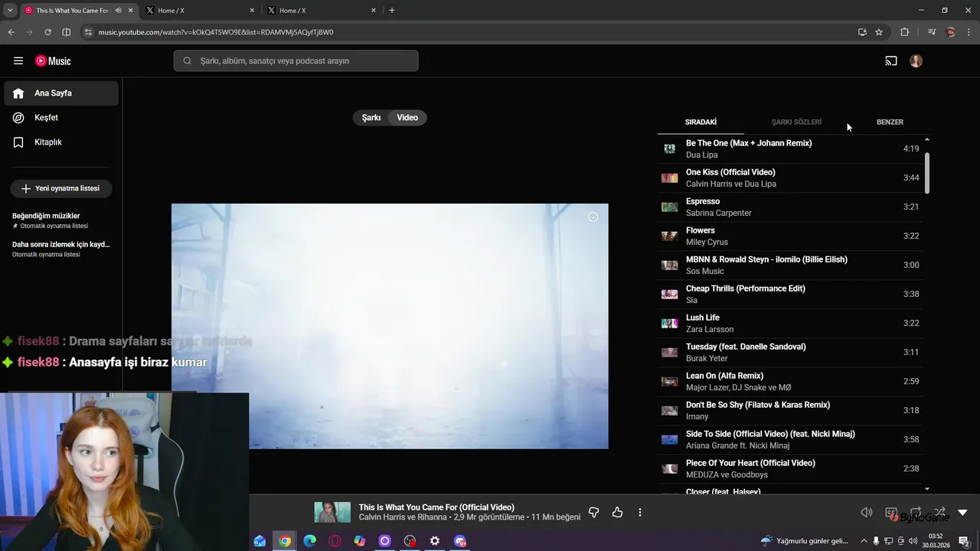The height and width of the screenshot is (551, 980).
Task: Open Kitaplık in the sidebar
Action: pyautogui.click(x=61, y=142)
